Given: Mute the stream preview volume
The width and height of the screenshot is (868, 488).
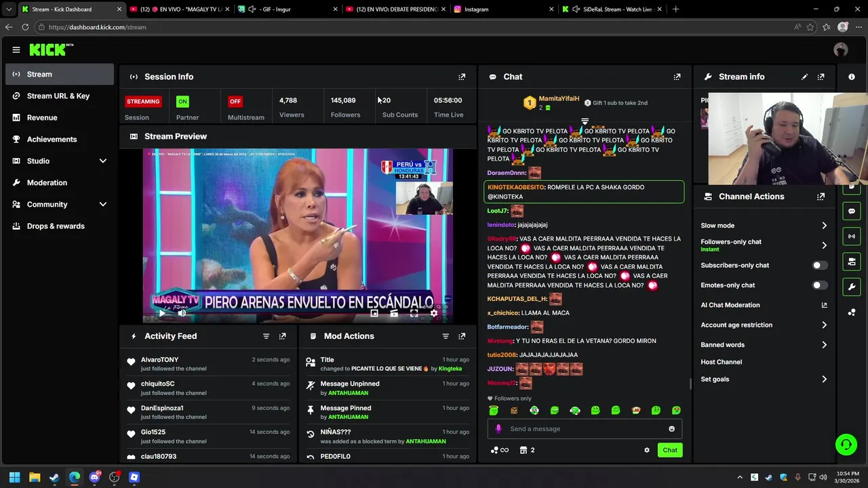Looking at the screenshot, I should [182, 313].
